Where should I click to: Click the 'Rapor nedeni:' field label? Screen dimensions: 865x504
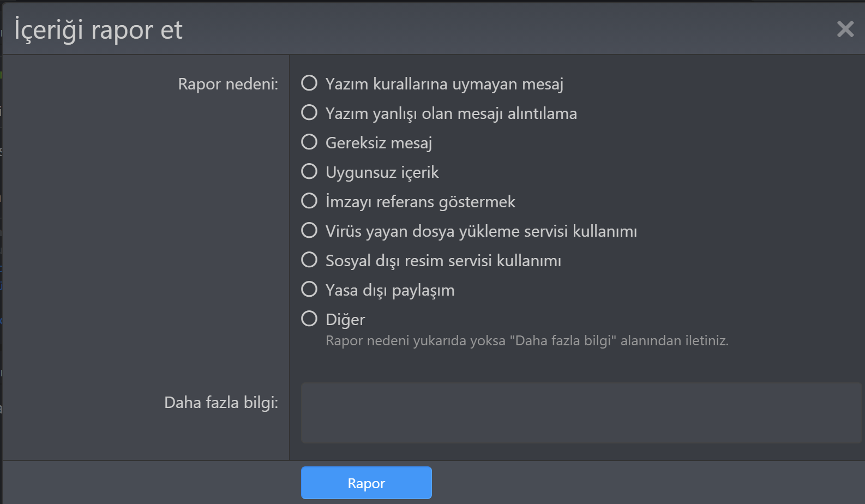[229, 85]
